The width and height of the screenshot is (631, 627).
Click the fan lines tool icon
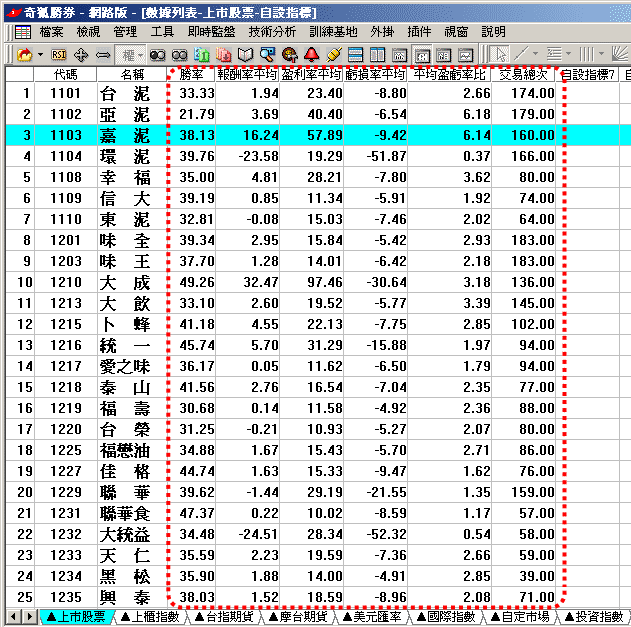point(620,54)
